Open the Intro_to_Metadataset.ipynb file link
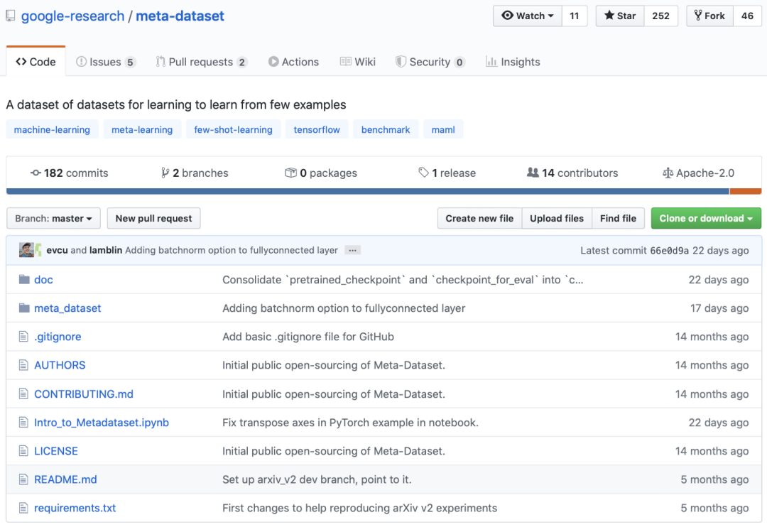This screenshot has height=532, width=767. tap(102, 423)
